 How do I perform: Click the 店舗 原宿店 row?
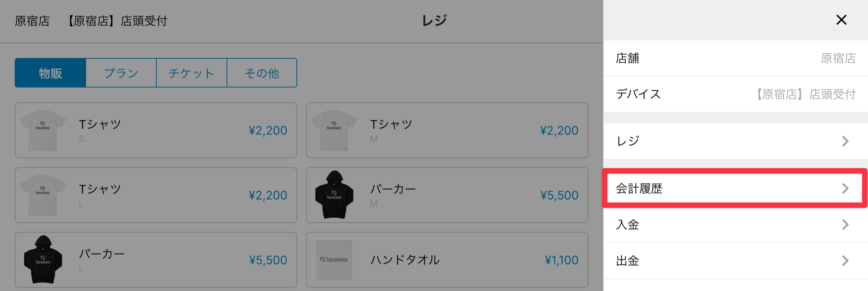coord(736,58)
